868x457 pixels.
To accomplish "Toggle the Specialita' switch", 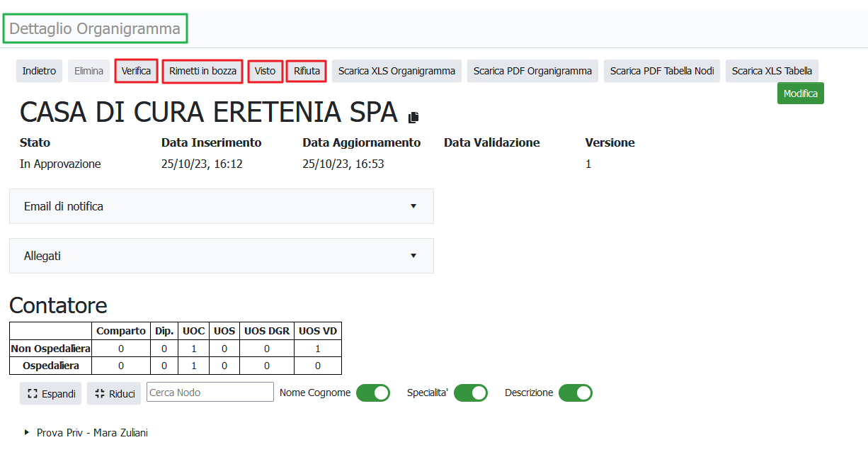I will 471,393.
